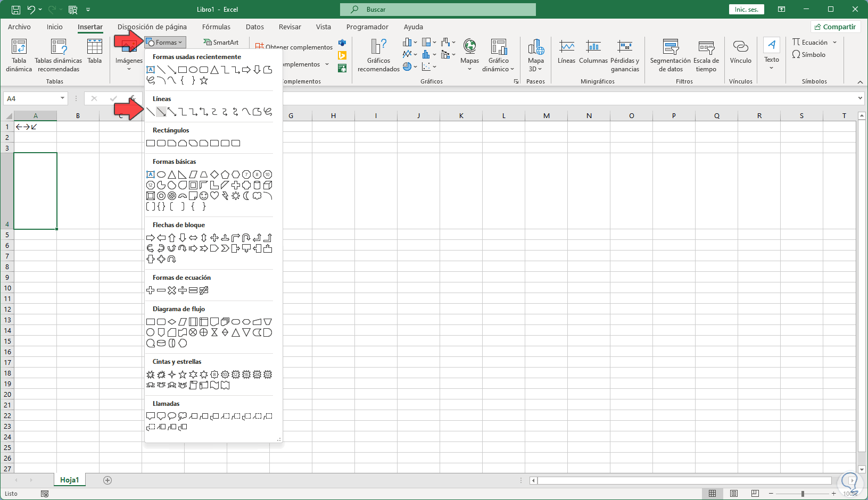Insert a Líneas minigráfico
This screenshot has width=868, height=500.
pyautogui.click(x=566, y=52)
